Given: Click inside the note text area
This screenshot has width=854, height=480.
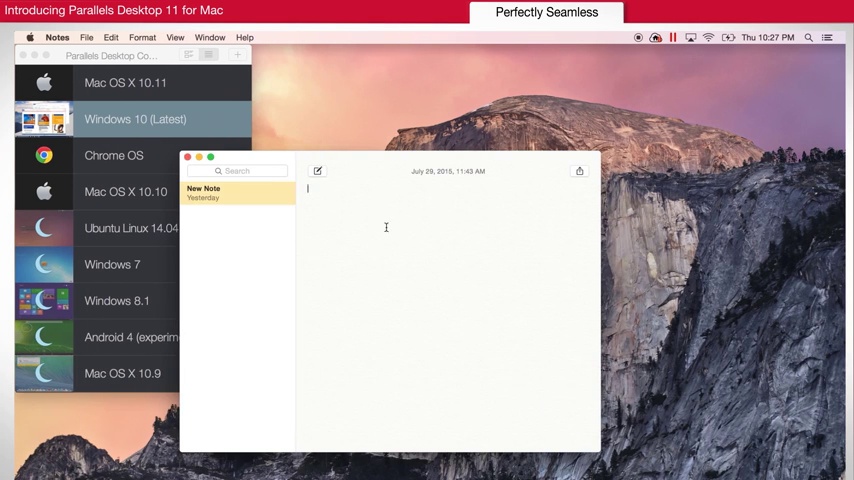Looking at the screenshot, I should click(448, 316).
